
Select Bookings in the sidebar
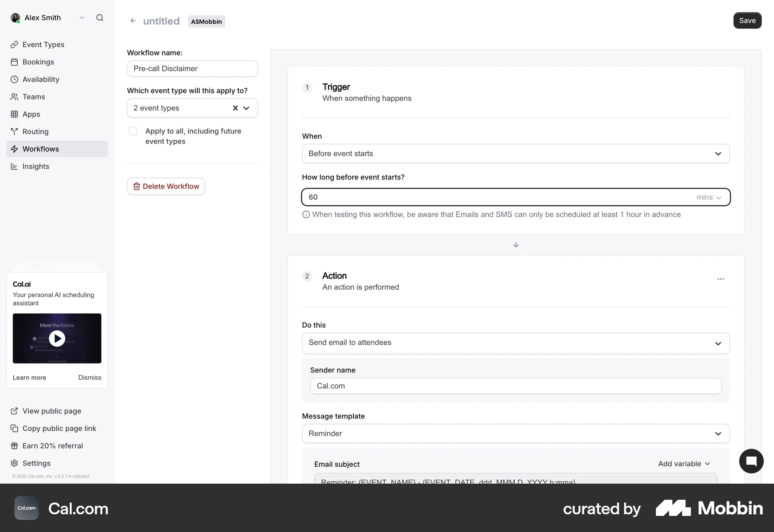[x=38, y=62]
